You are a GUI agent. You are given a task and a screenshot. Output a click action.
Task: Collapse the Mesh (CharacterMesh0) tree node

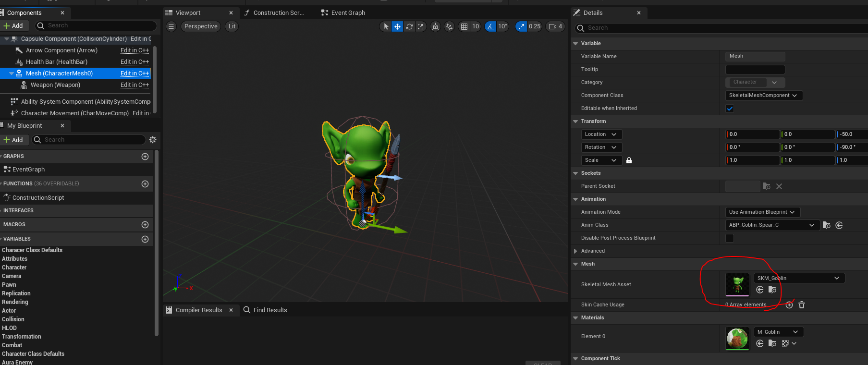(12, 73)
